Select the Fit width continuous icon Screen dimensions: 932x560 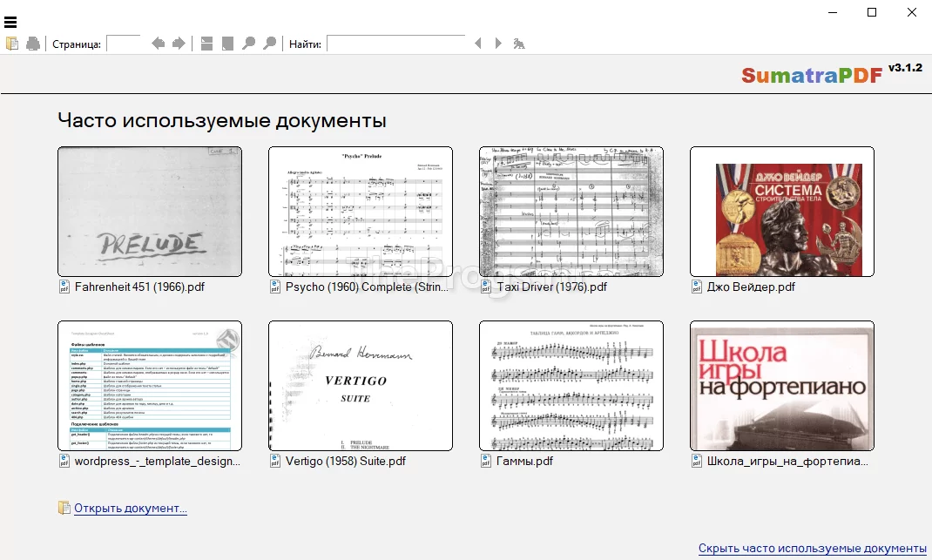[206, 44]
